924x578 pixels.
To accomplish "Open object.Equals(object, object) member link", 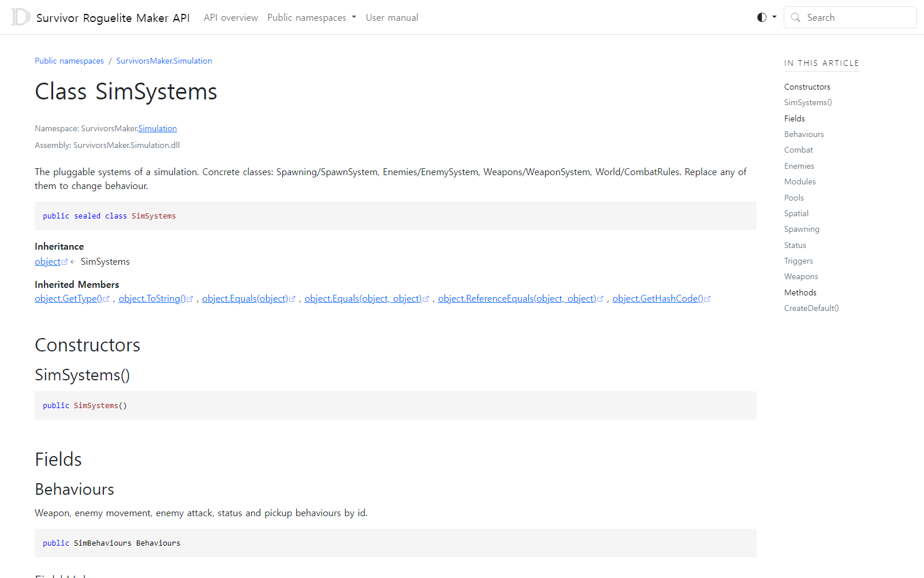I will (363, 298).
